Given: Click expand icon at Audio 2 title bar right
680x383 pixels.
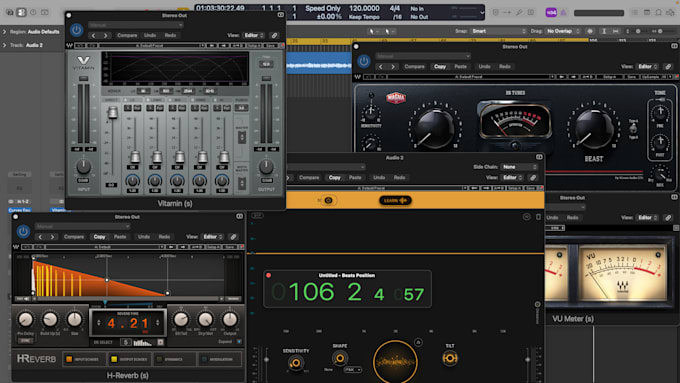Looking at the screenshot, I should [539, 157].
